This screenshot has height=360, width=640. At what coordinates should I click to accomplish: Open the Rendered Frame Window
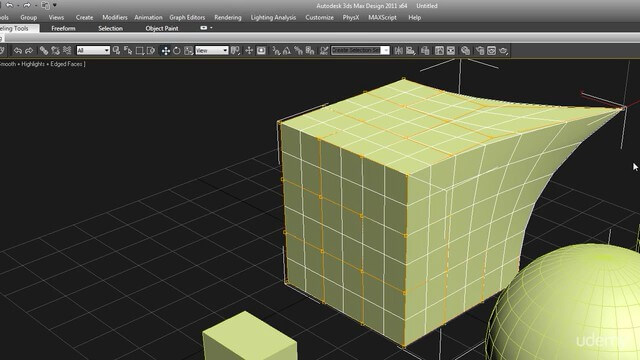(x=491, y=51)
